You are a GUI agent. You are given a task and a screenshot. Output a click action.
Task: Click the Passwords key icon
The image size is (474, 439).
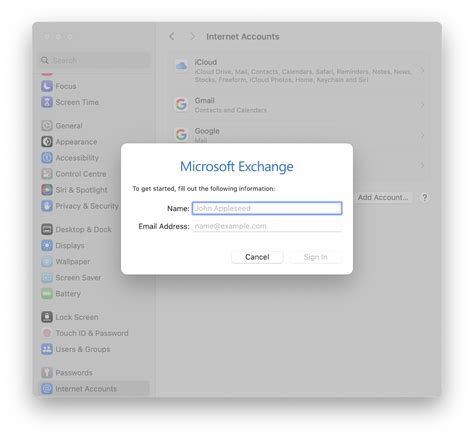[x=47, y=373]
